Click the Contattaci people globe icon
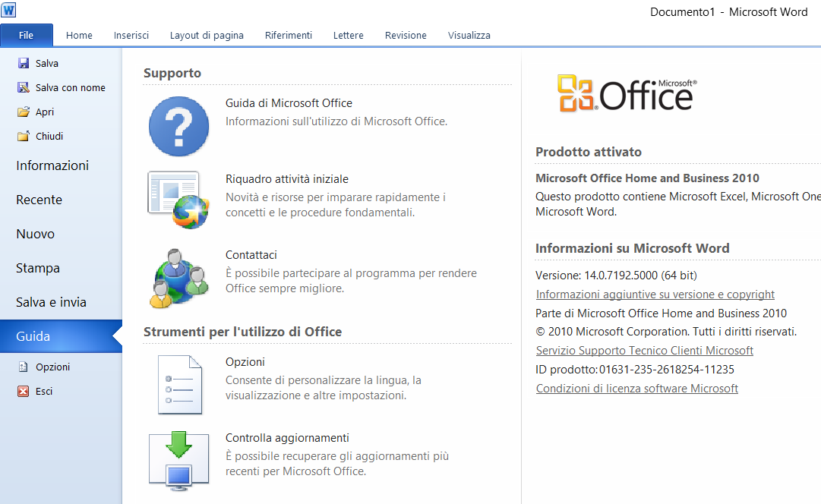This screenshot has width=821, height=504. coord(178,278)
